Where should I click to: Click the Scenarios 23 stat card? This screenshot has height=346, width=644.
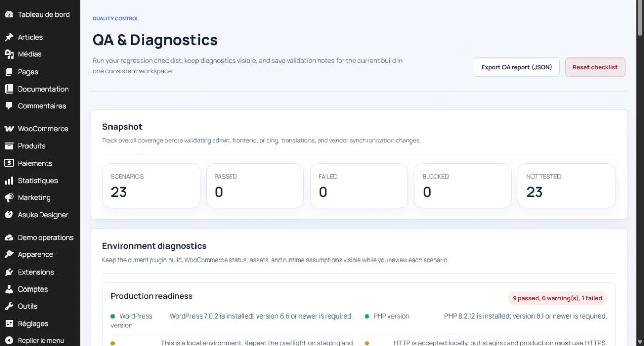point(151,186)
